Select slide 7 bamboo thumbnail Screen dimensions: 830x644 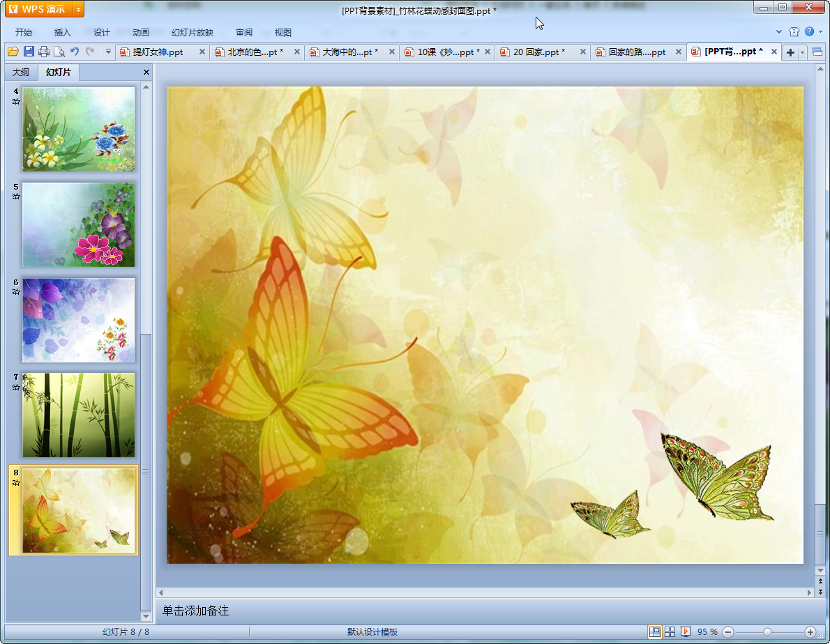tap(78, 415)
